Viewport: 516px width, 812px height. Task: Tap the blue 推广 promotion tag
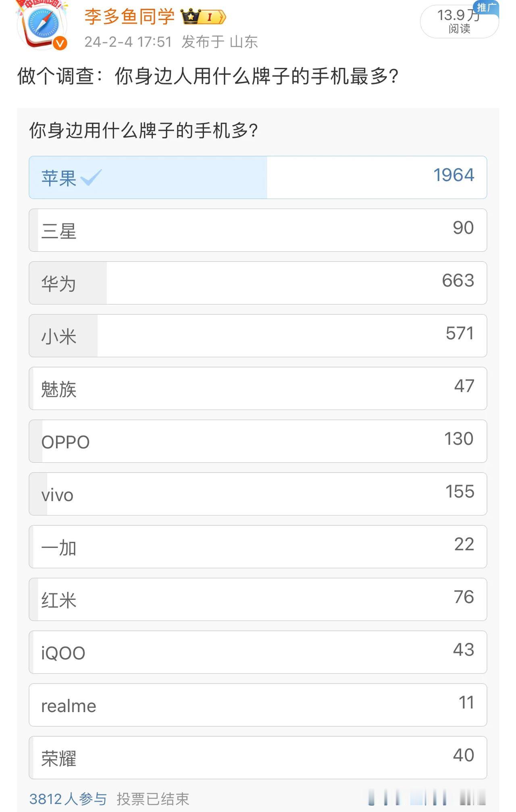click(x=487, y=8)
